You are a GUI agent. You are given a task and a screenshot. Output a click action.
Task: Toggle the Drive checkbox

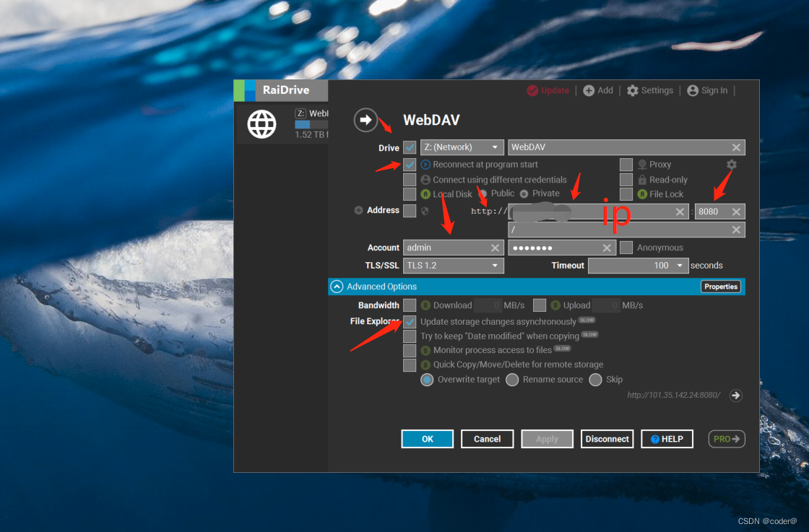click(x=410, y=147)
